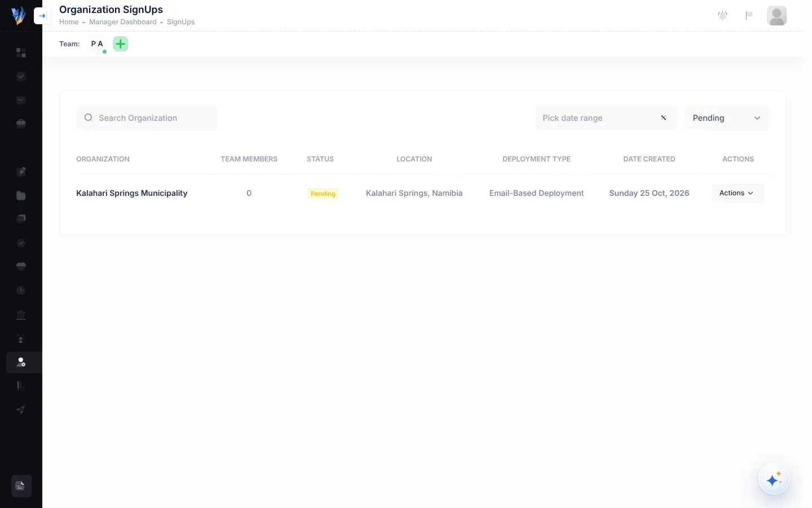Click the app logo

[x=19, y=16]
